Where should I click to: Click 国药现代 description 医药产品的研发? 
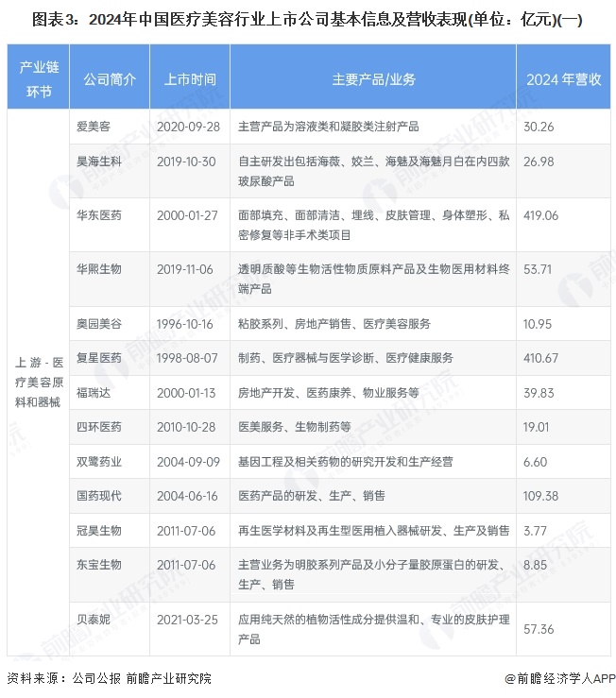(x=312, y=496)
